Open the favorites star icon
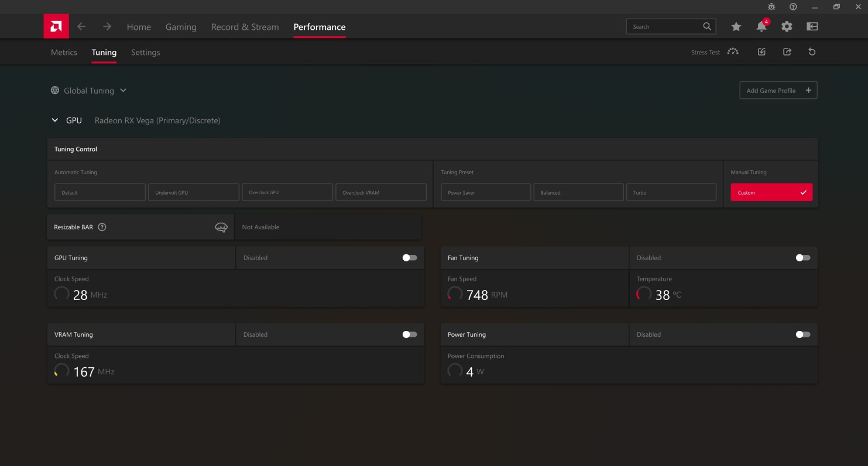This screenshot has width=868, height=466. pos(736,27)
